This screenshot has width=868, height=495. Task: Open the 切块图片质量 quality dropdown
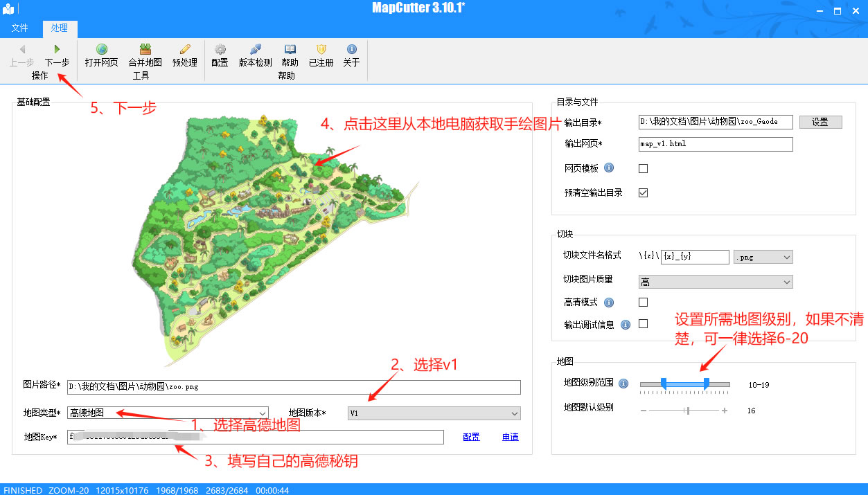point(715,281)
